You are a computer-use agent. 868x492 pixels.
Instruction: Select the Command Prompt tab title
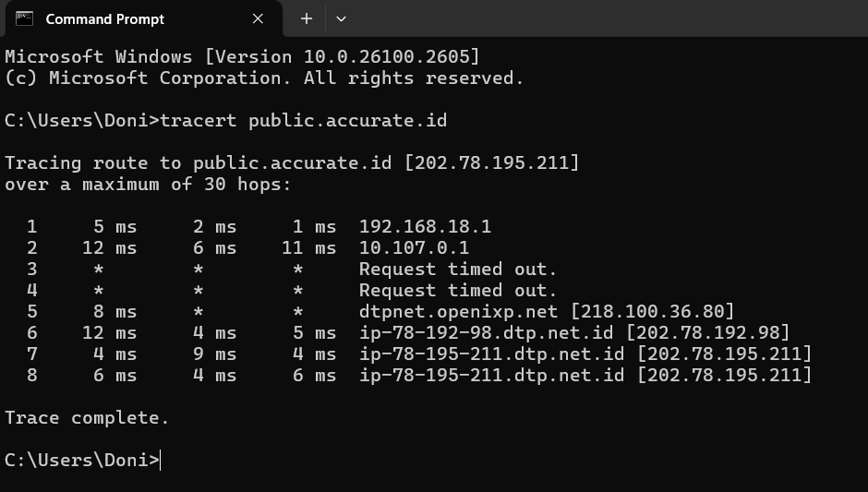(x=104, y=18)
